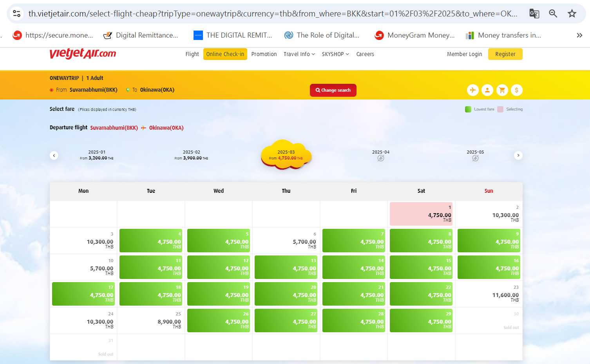
Task: Open the zoom magnifier icon in address bar
Action: tap(553, 14)
